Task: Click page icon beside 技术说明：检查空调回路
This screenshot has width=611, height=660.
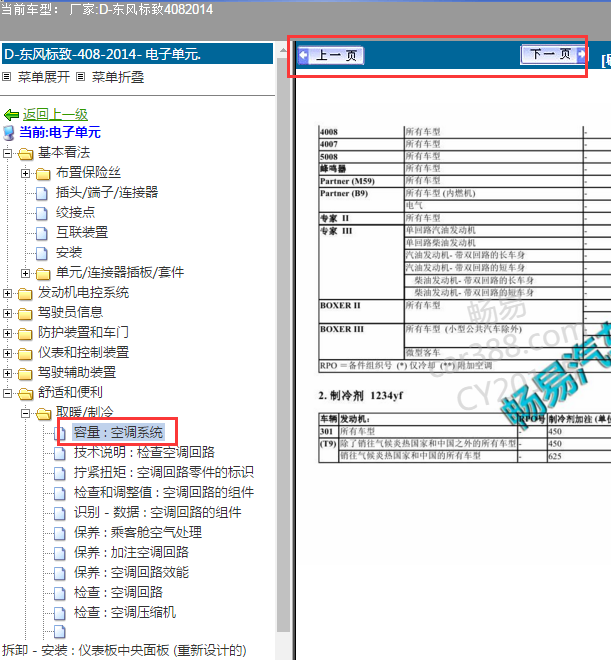Action: (x=60, y=453)
